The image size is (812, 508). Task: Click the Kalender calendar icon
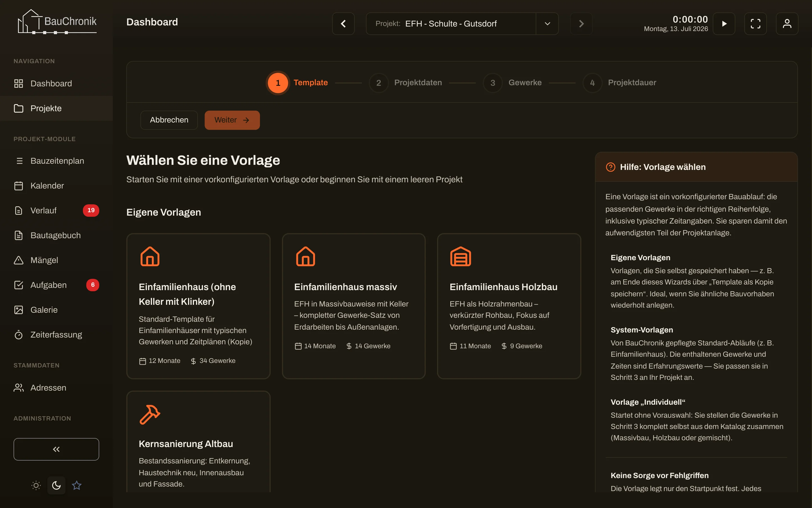(x=19, y=186)
